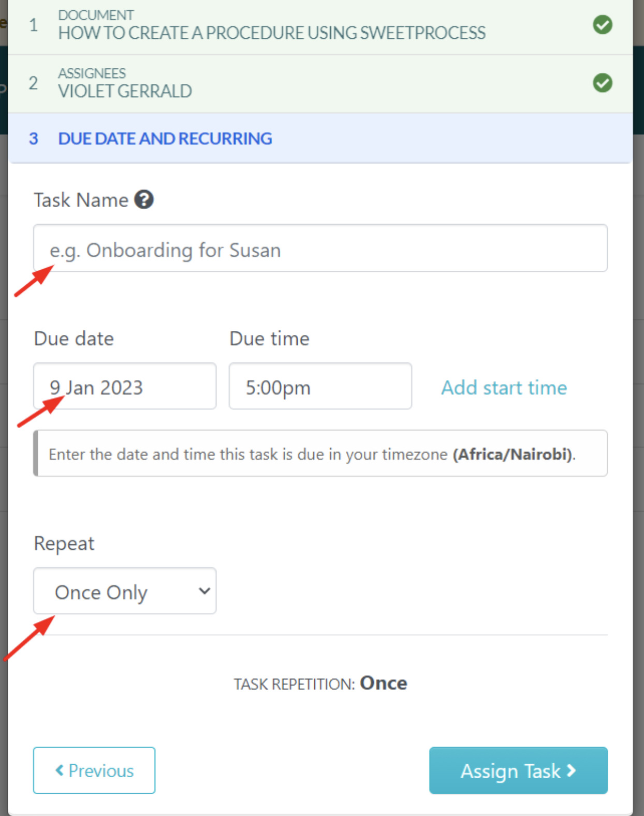Viewport: 644px width, 816px height.
Task: Click the left chevron icon beside Previous
Action: (x=60, y=770)
